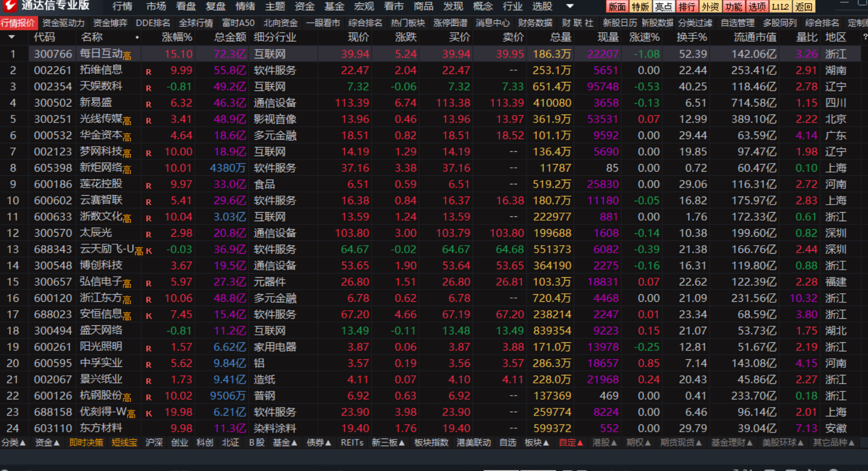The height and width of the screenshot is (471, 868).
Task: Click the 排行 button
Action: coord(686,7)
